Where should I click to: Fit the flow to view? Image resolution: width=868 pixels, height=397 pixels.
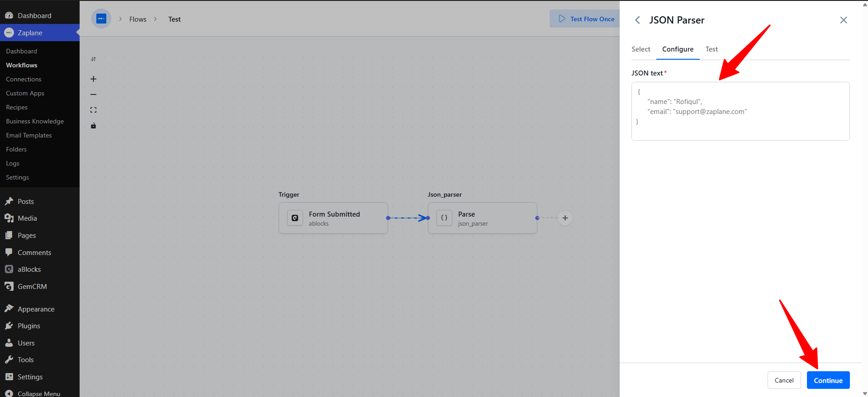coord(93,110)
